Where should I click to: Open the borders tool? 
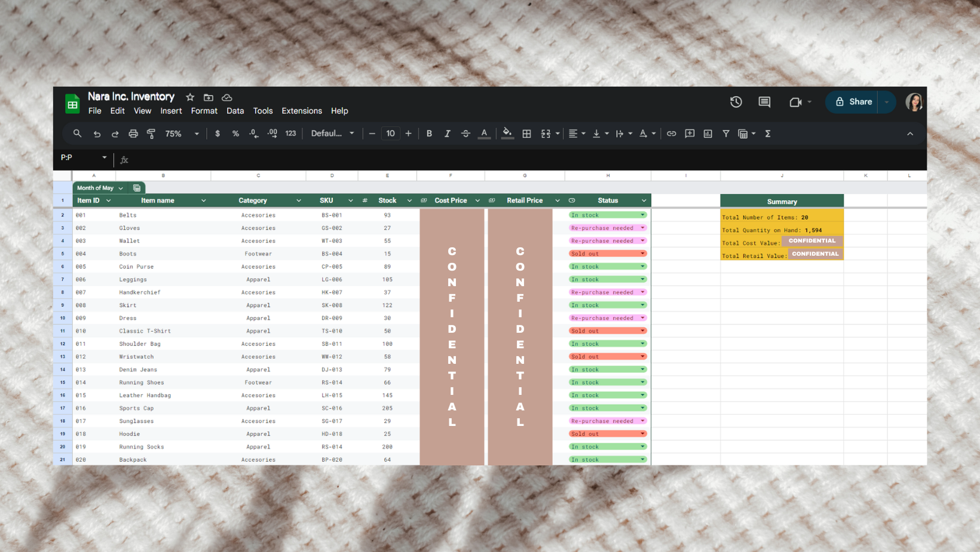(526, 134)
